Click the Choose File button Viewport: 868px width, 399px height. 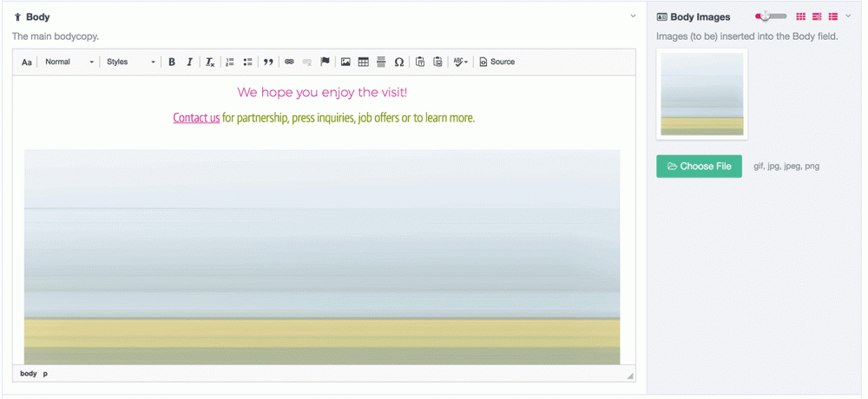tap(699, 167)
